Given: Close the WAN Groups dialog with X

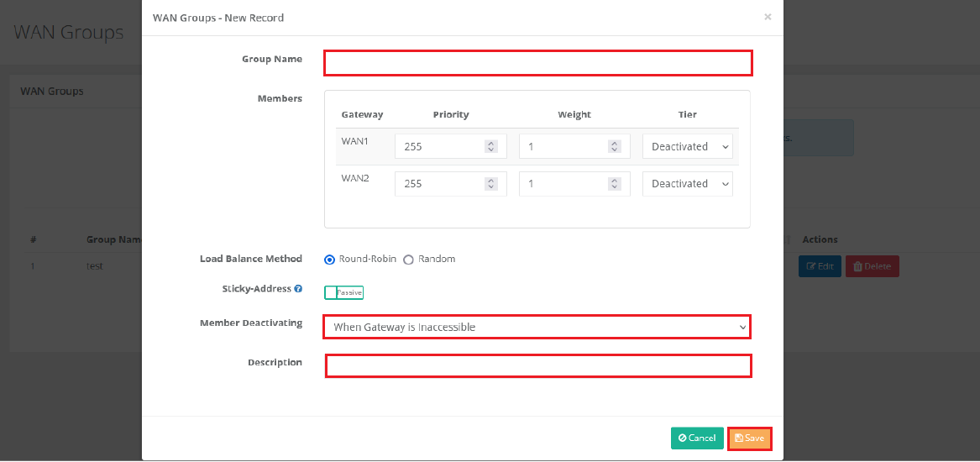Looking at the screenshot, I should tap(767, 17).
